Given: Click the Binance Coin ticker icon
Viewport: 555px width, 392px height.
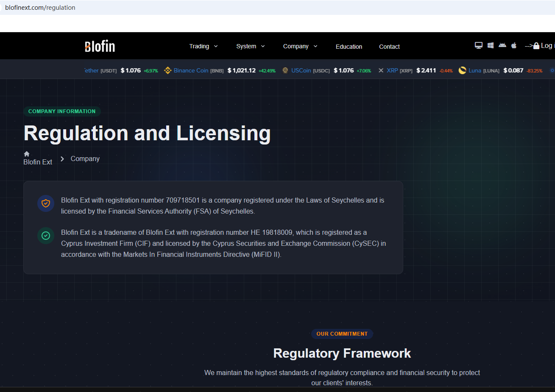Looking at the screenshot, I should [x=168, y=70].
